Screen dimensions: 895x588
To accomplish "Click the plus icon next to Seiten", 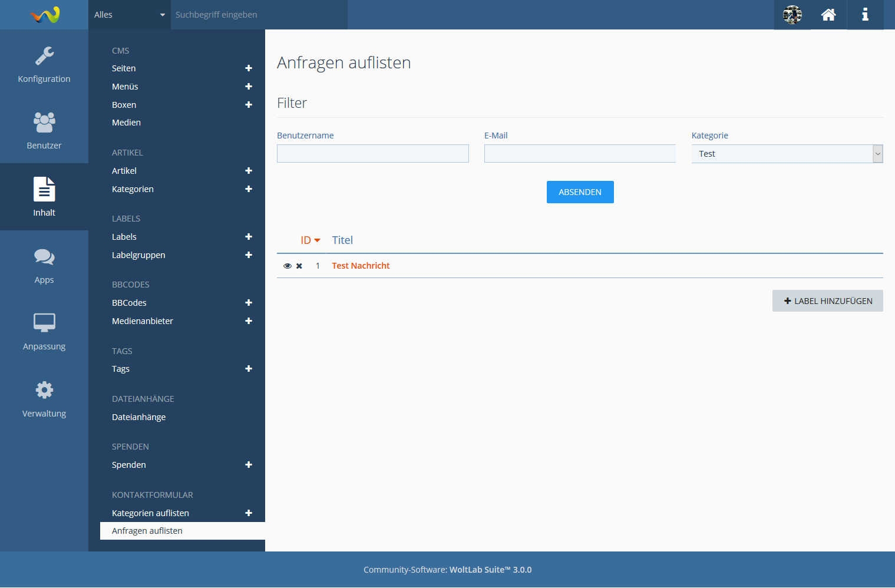I will coord(249,68).
